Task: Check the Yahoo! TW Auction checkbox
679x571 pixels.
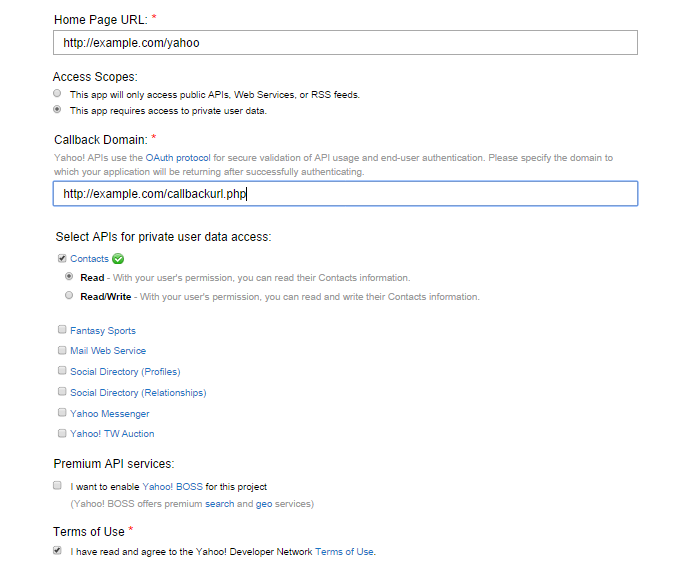Action: click(62, 434)
